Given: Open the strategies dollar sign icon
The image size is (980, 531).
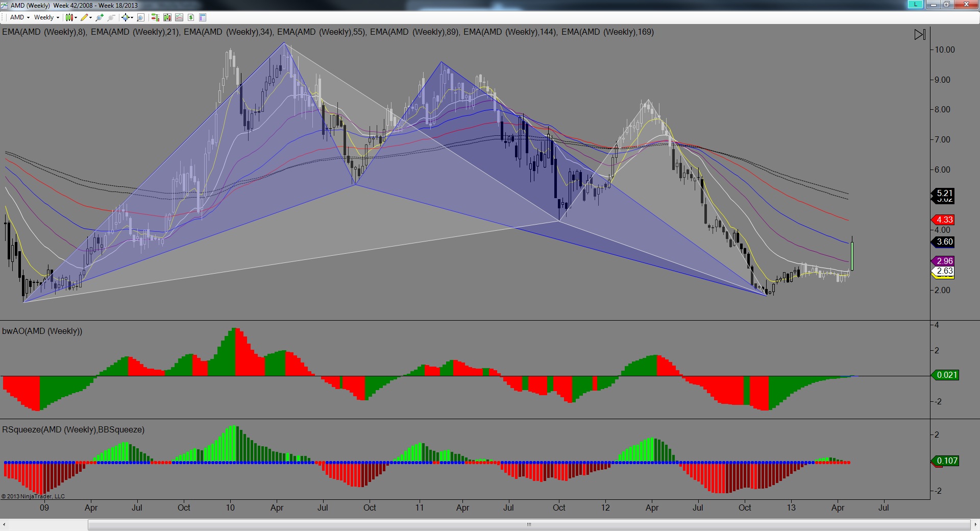Looking at the screenshot, I should point(191,17).
